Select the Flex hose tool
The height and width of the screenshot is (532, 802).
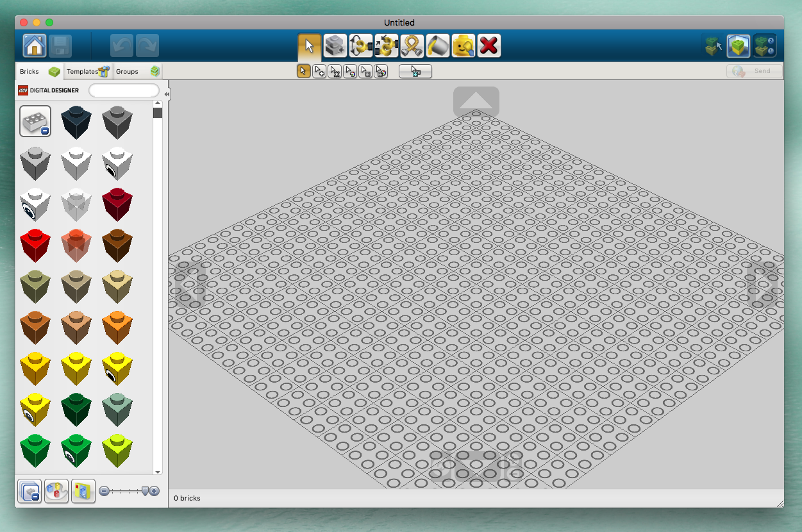pyautogui.click(x=412, y=46)
